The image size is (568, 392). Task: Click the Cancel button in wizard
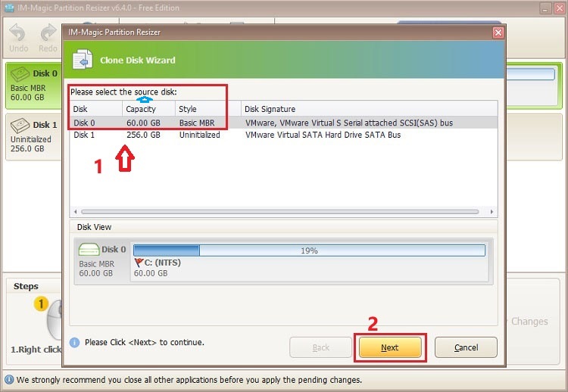[x=466, y=347]
